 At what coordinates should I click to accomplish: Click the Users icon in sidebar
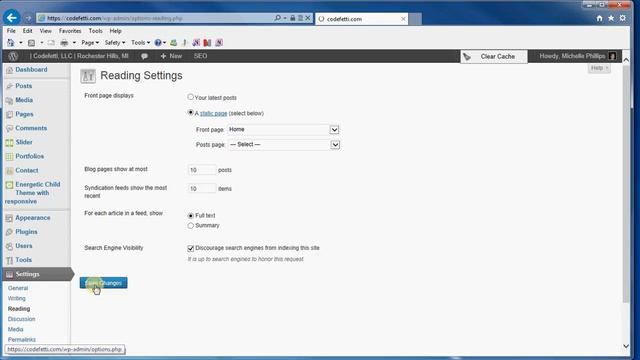(9, 246)
